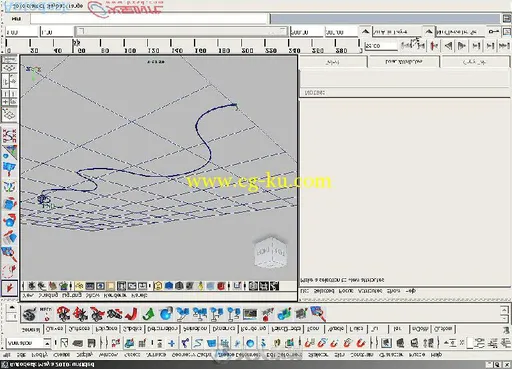Click the blue sphere icon on the shelf
Image resolution: width=512 pixels, height=369 pixels.
coord(166,313)
